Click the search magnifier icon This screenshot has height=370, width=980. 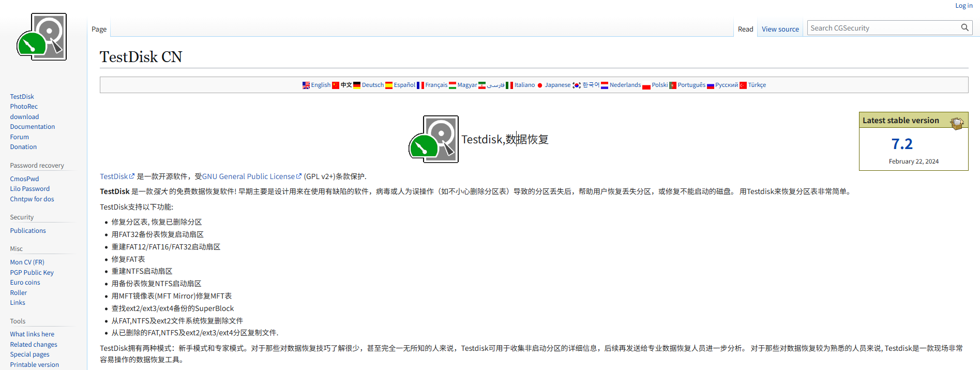click(x=965, y=28)
